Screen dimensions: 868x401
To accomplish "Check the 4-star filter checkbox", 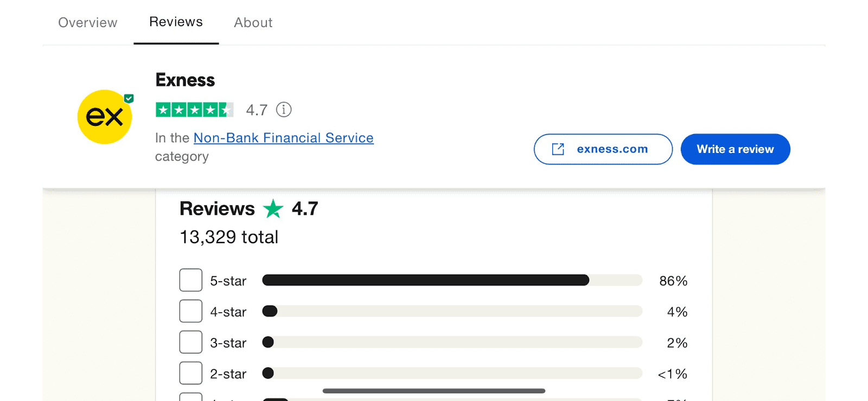I will click(x=190, y=311).
